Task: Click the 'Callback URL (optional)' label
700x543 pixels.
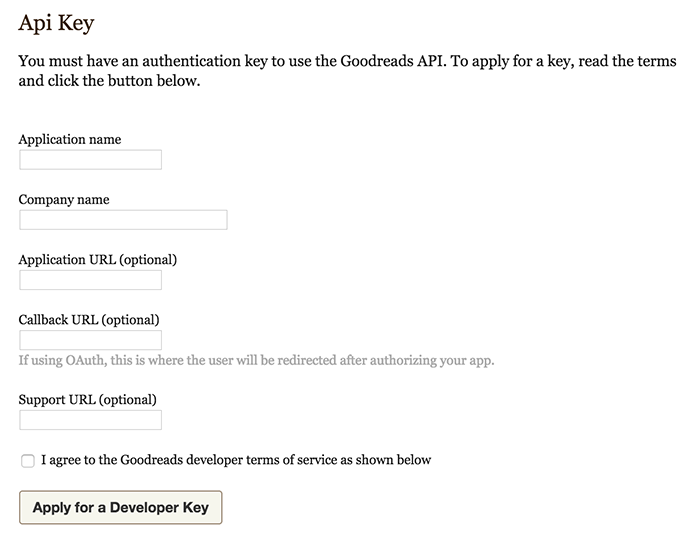Action: (x=89, y=320)
